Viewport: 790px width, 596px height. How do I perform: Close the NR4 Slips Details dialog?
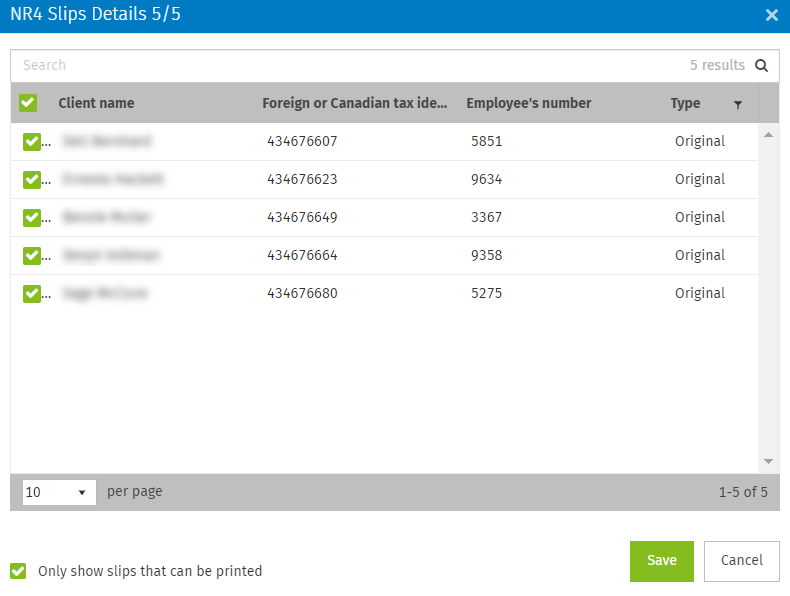coord(771,15)
